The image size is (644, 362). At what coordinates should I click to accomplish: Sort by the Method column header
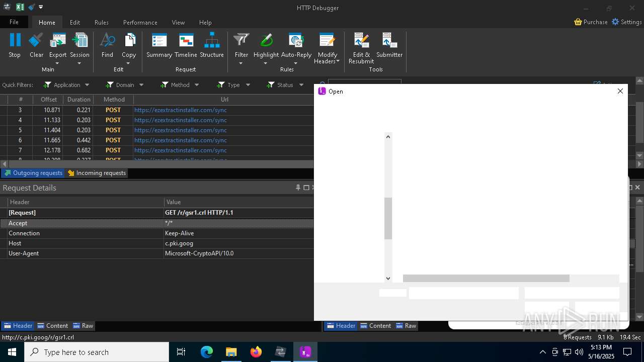point(114,100)
